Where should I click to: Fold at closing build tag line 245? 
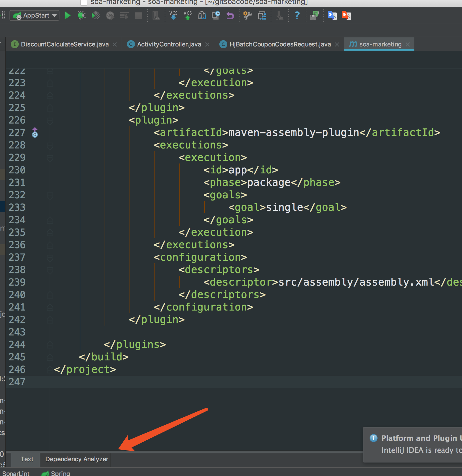point(50,357)
